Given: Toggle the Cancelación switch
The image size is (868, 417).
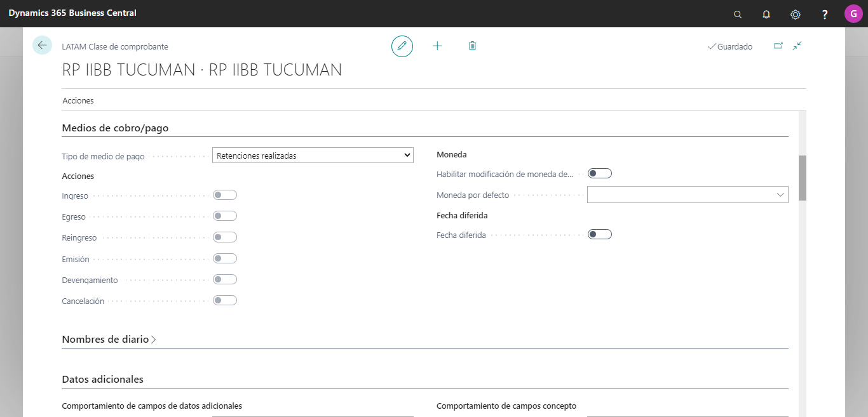Looking at the screenshot, I should pyautogui.click(x=225, y=300).
